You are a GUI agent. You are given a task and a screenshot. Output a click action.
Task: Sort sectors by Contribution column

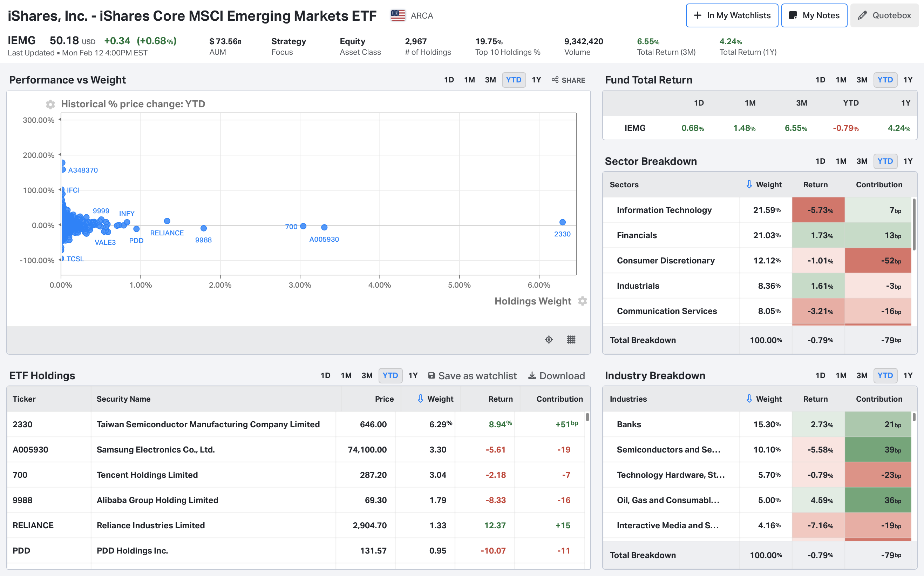click(879, 185)
